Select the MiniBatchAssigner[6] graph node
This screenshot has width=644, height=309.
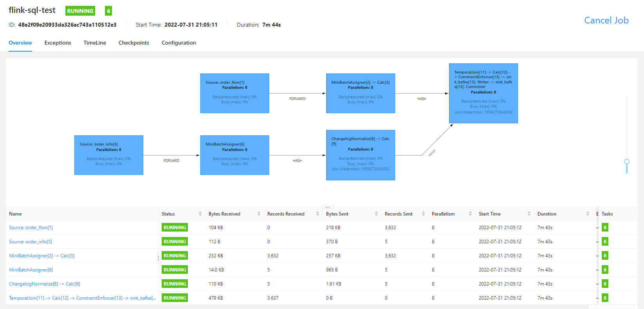235,155
